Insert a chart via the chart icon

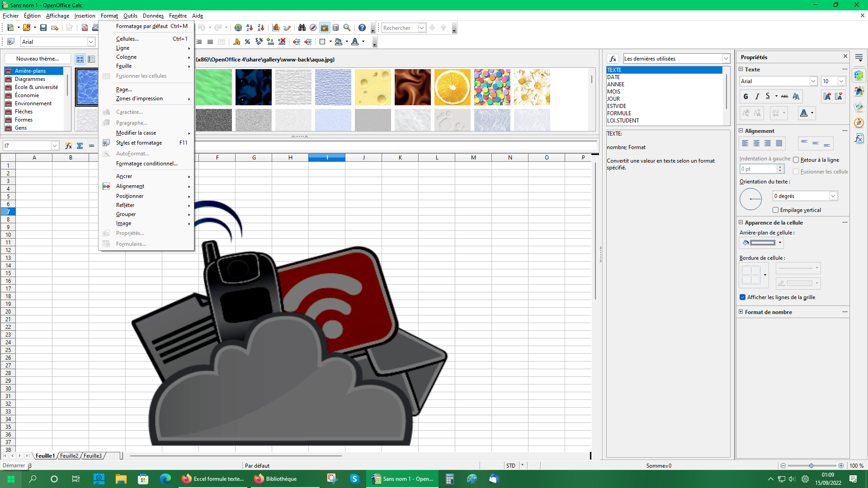pos(276,28)
